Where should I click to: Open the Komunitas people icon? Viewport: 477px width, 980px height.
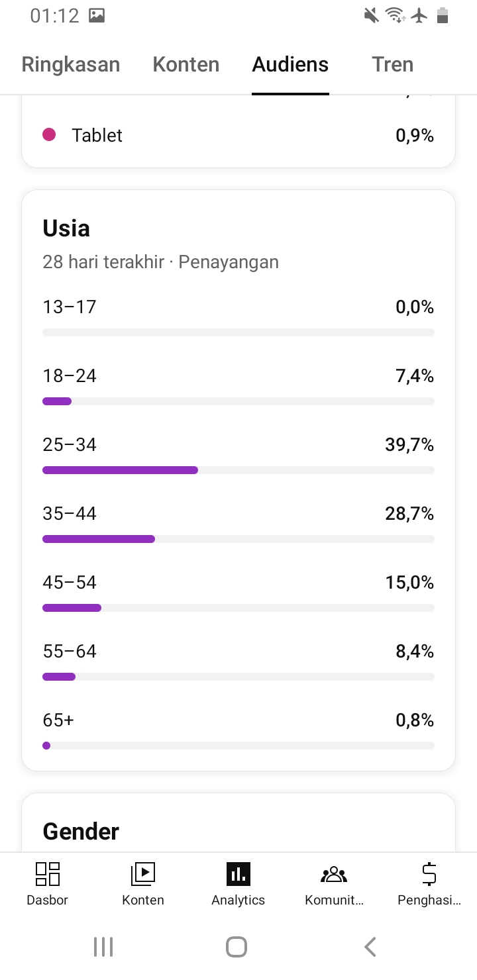(x=334, y=875)
